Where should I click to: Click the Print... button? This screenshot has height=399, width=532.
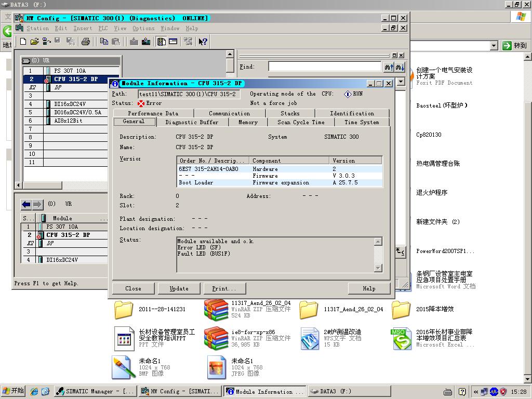coord(224,288)
